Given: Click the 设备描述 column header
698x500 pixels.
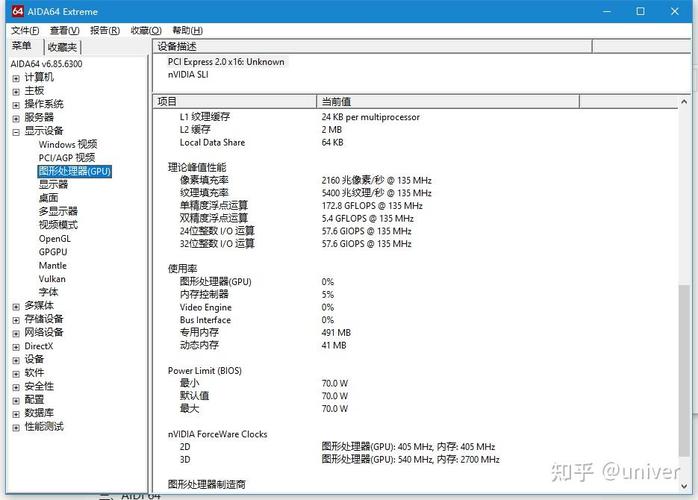Looking at the screenshot, I should (x=373, y=46).
